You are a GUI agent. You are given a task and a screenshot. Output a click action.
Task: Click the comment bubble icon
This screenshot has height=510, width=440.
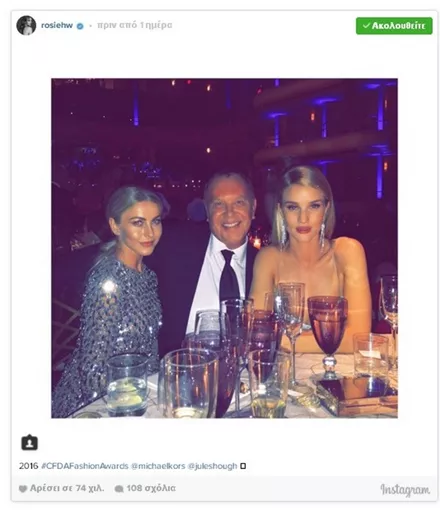click(119, 489)
